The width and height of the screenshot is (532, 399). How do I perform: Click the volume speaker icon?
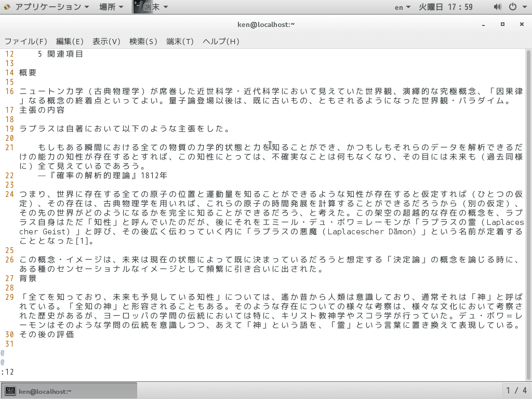[x=497, y=7]
